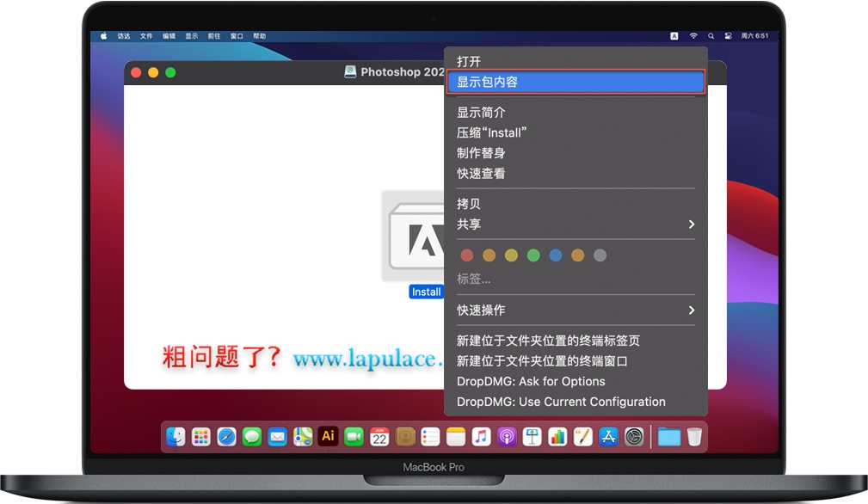Click 压缩“Install” in the context menu
This screenshot has width=868, height=504.
[x=492, y=132]
